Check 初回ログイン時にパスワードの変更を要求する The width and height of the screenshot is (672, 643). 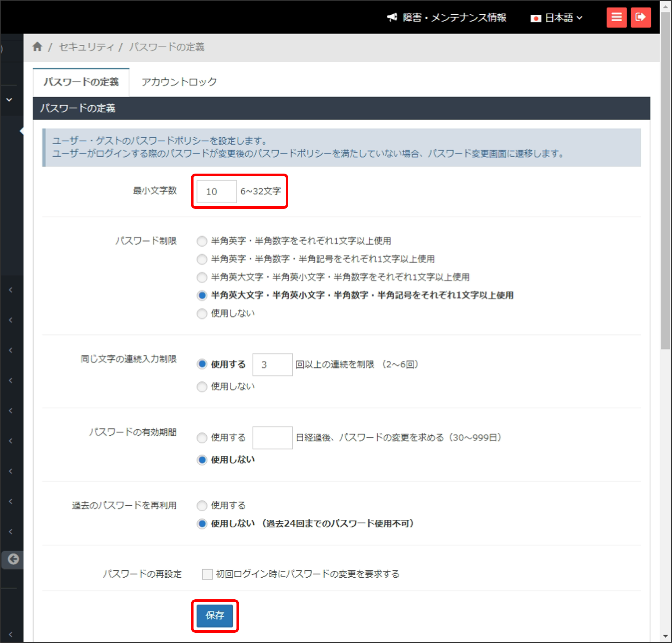[x=206, y=574]
